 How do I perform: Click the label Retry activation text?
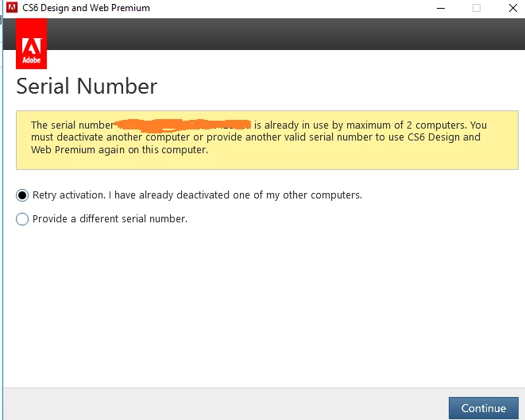197,195
